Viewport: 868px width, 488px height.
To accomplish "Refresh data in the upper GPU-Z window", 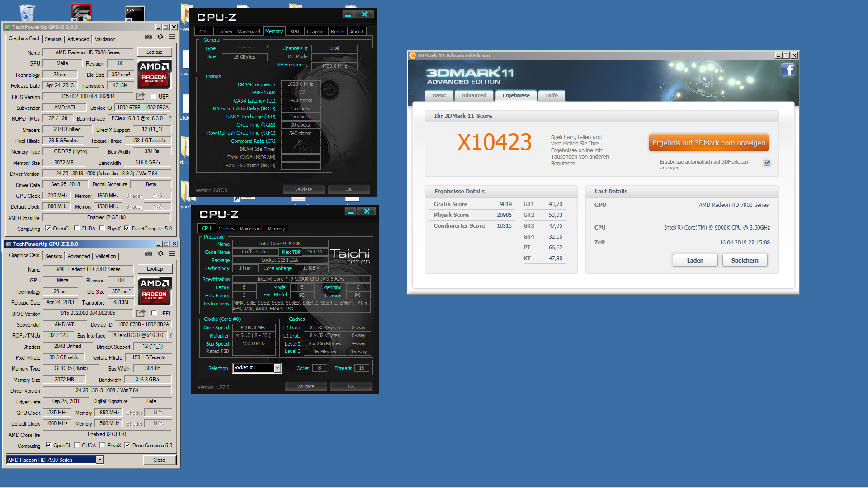I will point(160,37).
